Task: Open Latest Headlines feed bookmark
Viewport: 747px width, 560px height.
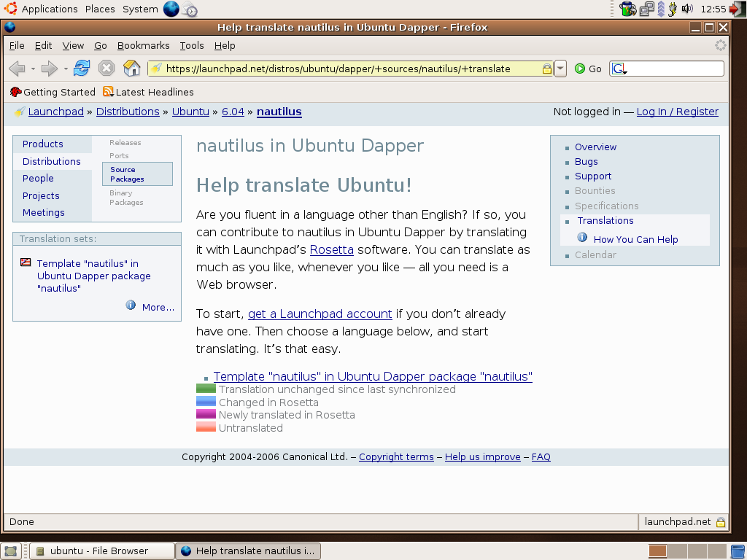Action: (x=148, y=92)
